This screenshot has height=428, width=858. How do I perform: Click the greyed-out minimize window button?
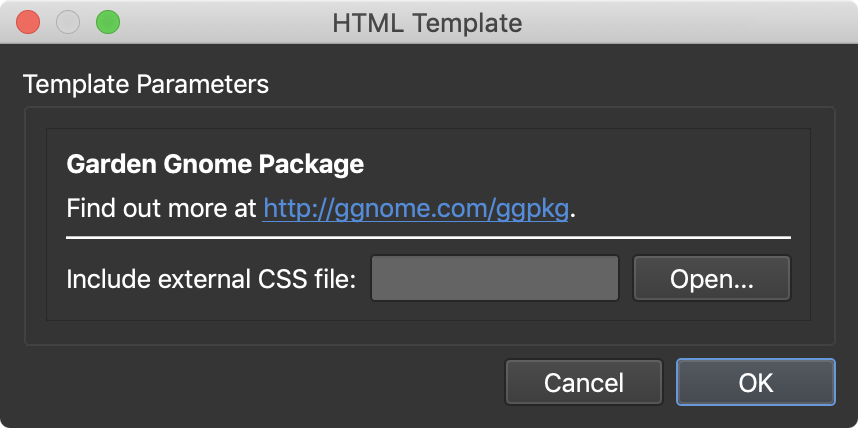click(68, 22)
